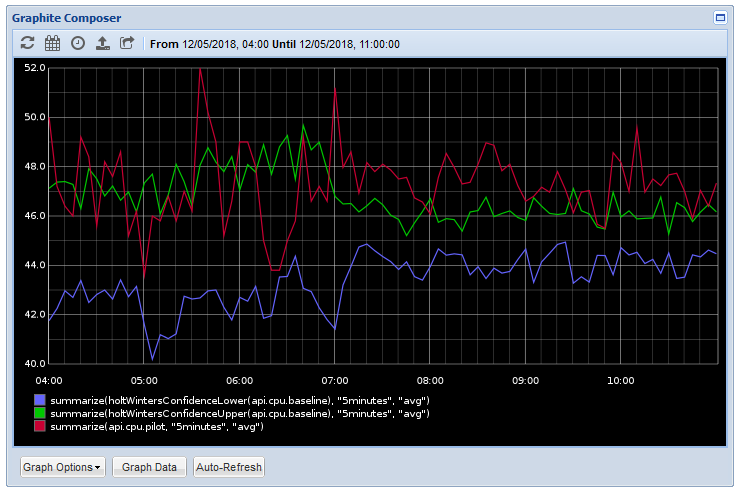Click the summarize(api.cpu.pilot) legend label
The width and height of the screenshot is (738, 488).
point(157,427)
